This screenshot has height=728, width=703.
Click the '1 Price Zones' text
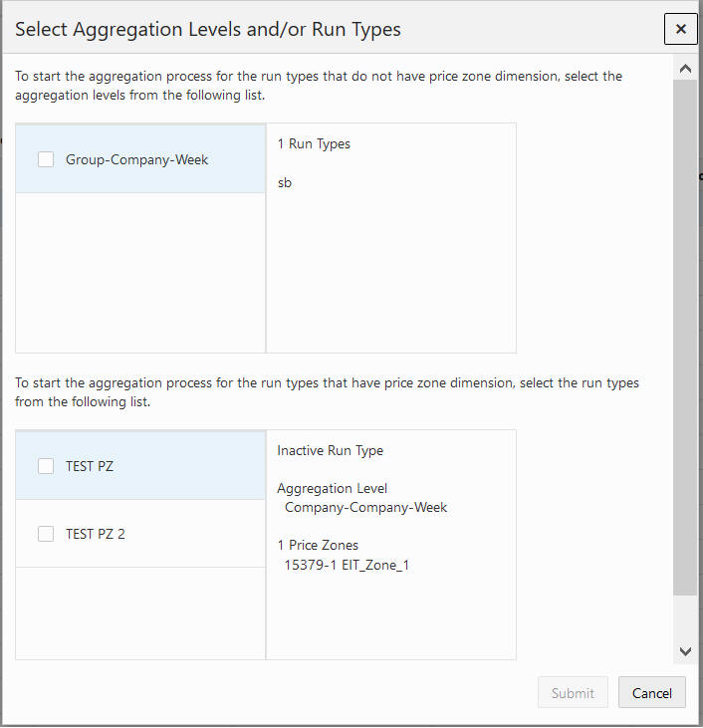point(318,545)
